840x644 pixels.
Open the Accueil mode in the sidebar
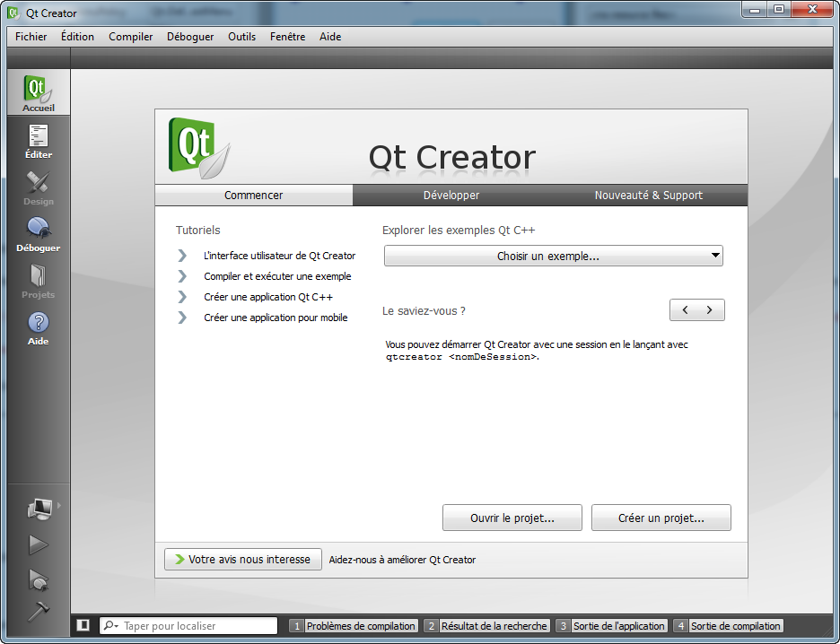38,91
